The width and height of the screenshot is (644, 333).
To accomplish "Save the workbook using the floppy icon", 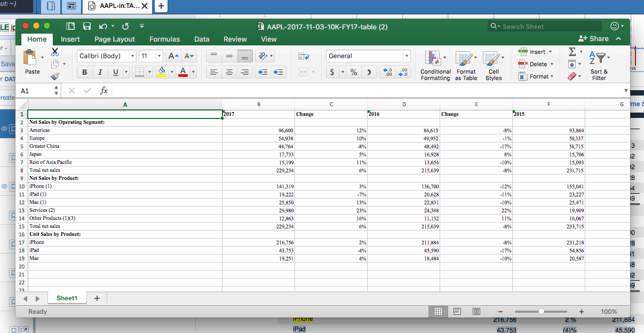I will click(x=86, y=26).
